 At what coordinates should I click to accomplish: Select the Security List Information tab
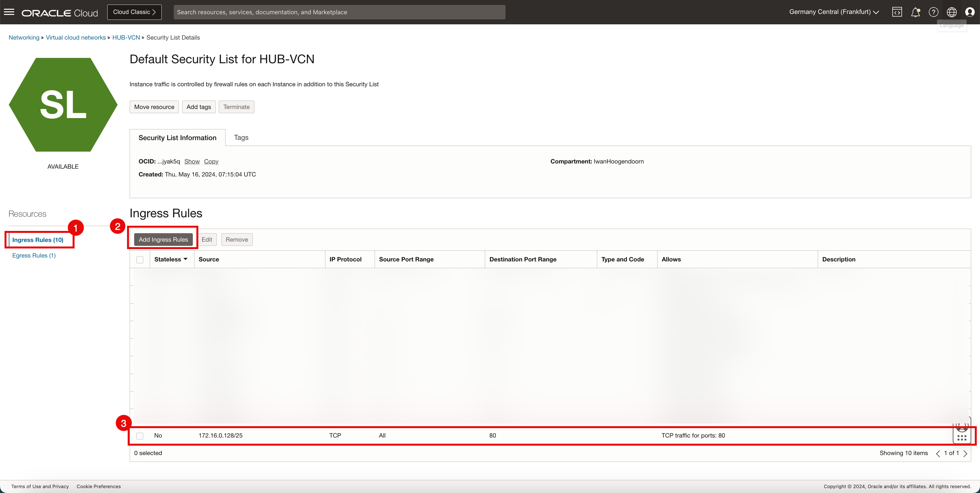(178, 137)
